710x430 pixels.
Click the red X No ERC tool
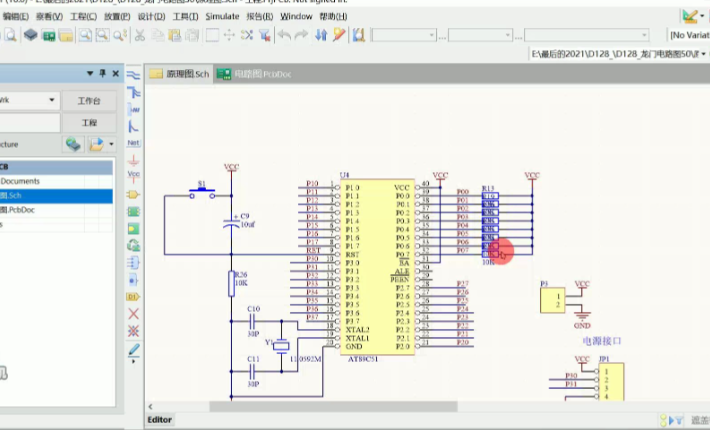click(x=133, y=313)
